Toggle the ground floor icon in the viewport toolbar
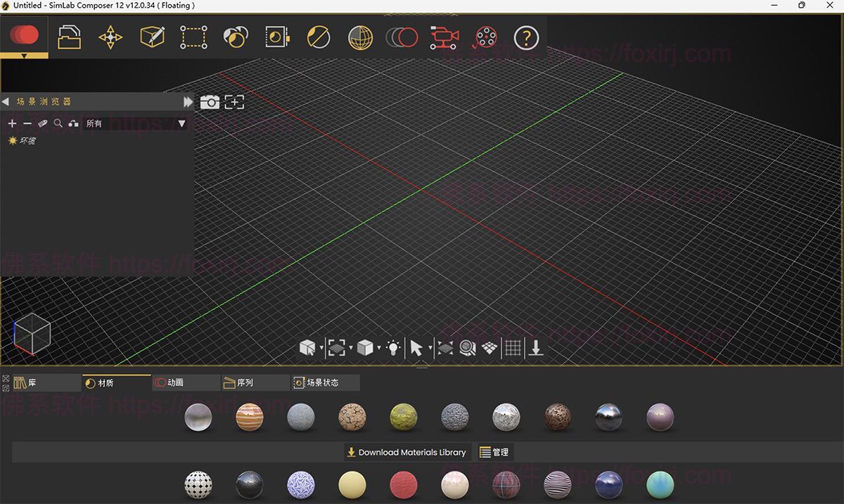 pyautogui.click(x=488, y=347)
